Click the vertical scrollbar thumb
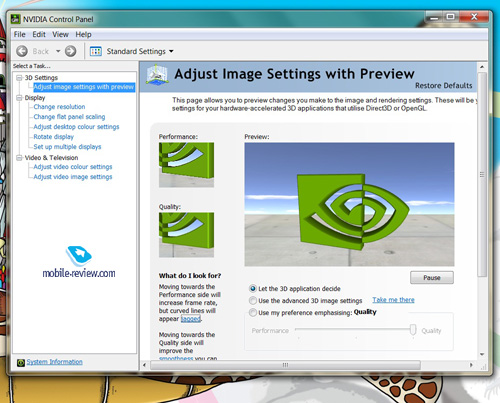 [x=482, y=174]
